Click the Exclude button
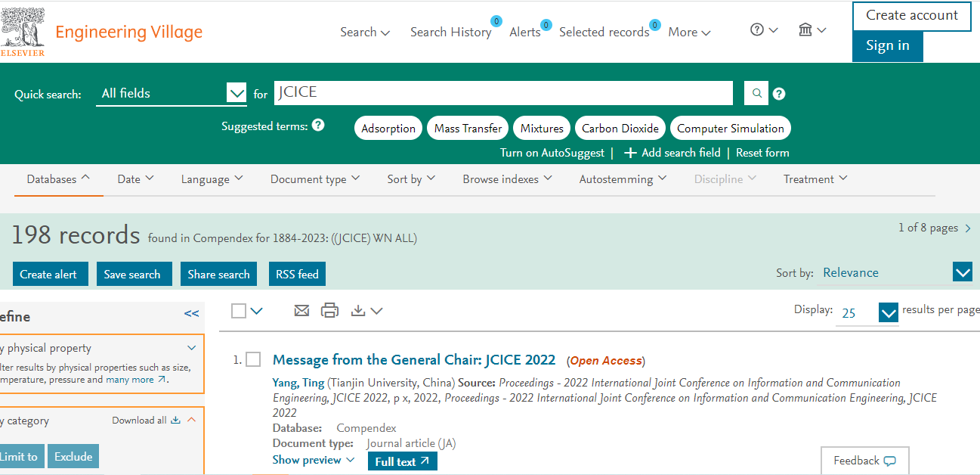 coord(73,456)
